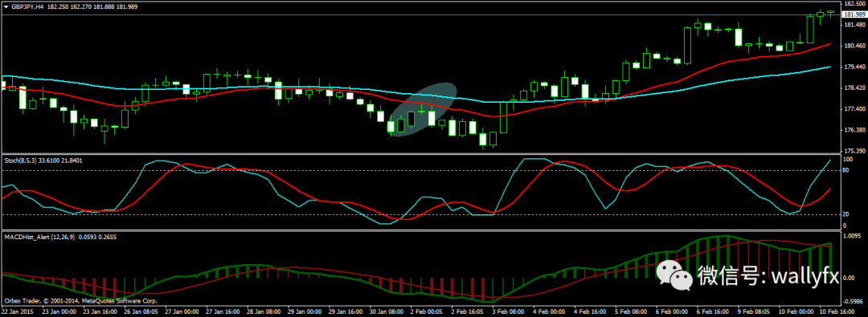Click the 178.420 price scale label
Image resolution: width=868 pixels, height=317 pixels.
[854, 88]
